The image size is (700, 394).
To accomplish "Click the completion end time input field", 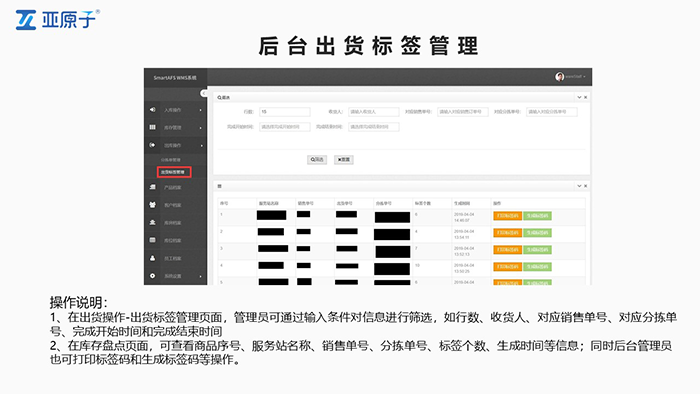I will click(373, 127).
